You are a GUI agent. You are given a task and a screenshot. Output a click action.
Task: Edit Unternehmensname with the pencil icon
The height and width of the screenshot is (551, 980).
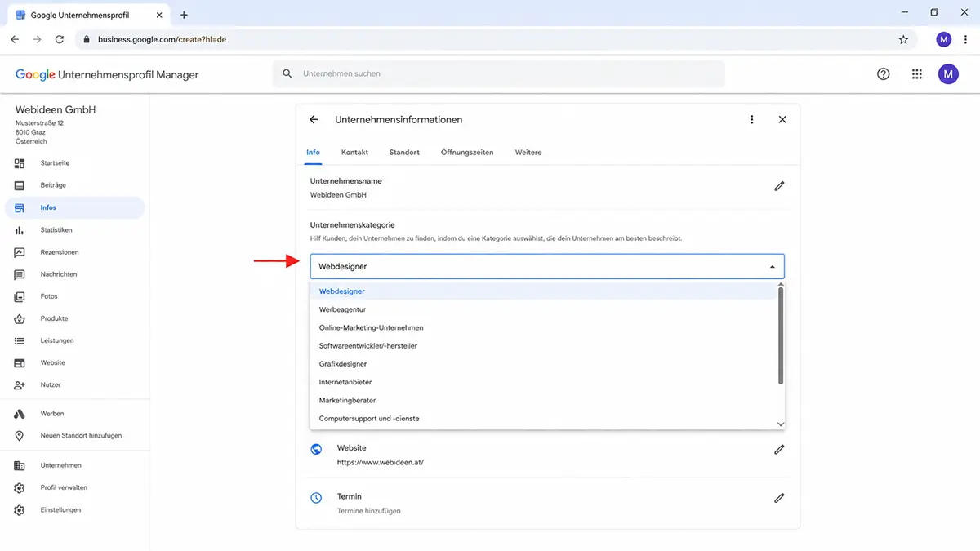(779, 186)
